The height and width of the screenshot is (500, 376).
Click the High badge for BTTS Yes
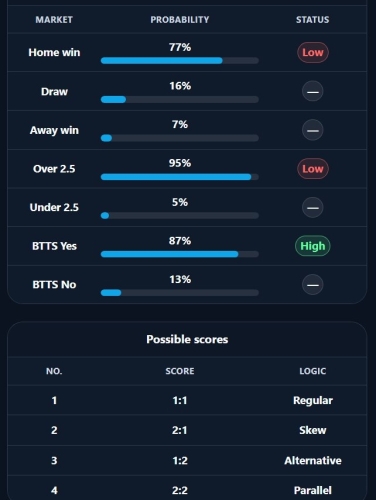pos(313,246)
